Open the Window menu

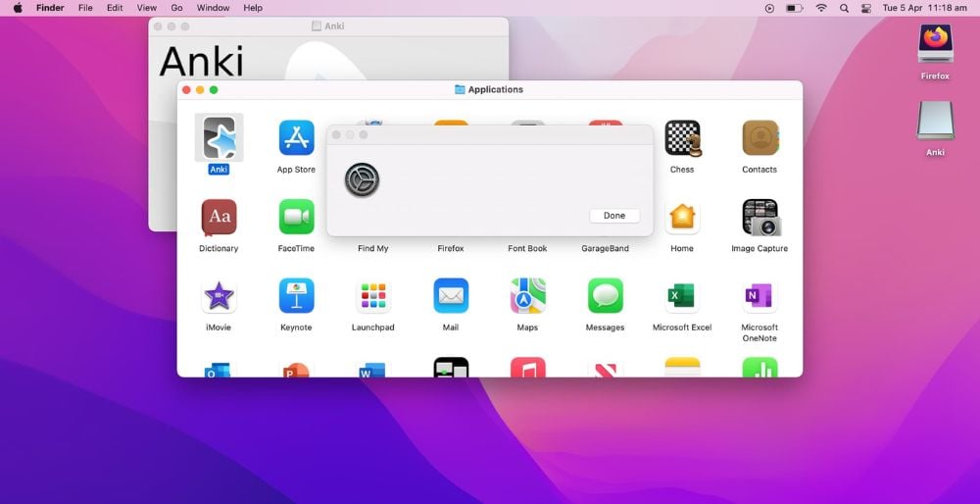coord(213,8)
